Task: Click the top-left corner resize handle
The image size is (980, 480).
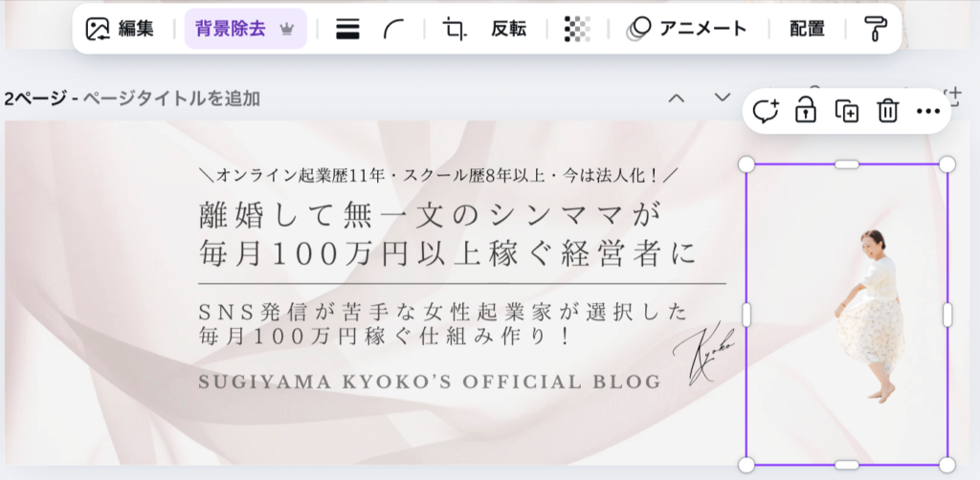Action: [x=746, y=164]
